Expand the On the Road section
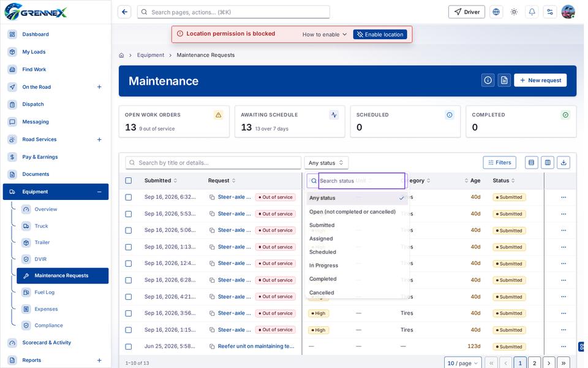This screenshot has width=588, height=368. click(99, 86)
